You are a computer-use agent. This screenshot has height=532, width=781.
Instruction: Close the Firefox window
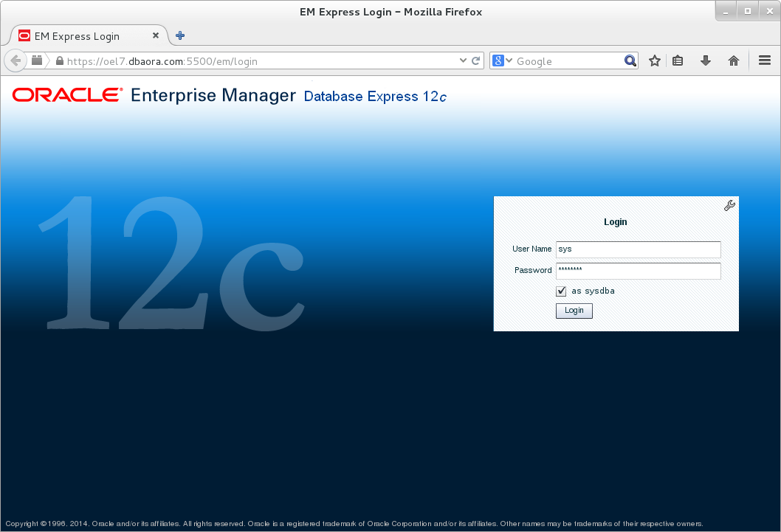pyautogui.click(x=769, y=12)
